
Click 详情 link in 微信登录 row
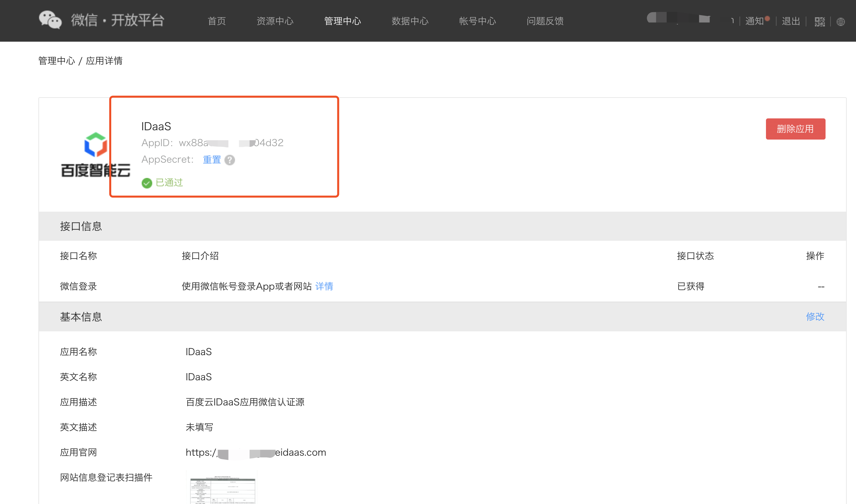click(x=324, y=286)
